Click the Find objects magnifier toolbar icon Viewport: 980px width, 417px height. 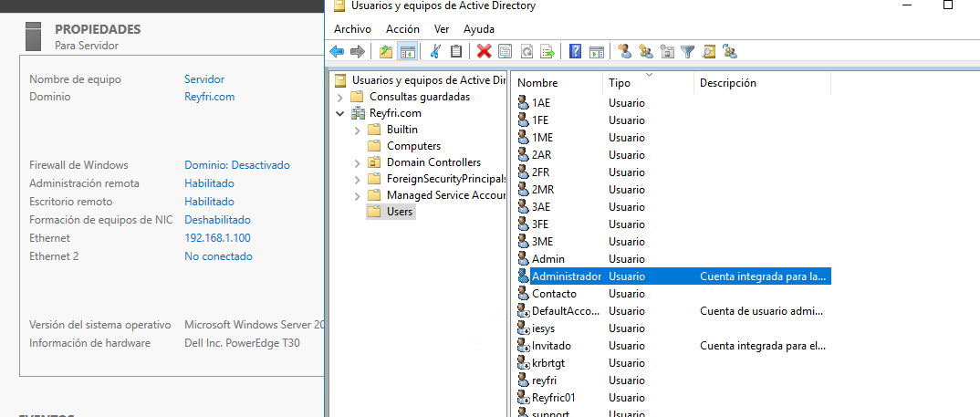709,52
